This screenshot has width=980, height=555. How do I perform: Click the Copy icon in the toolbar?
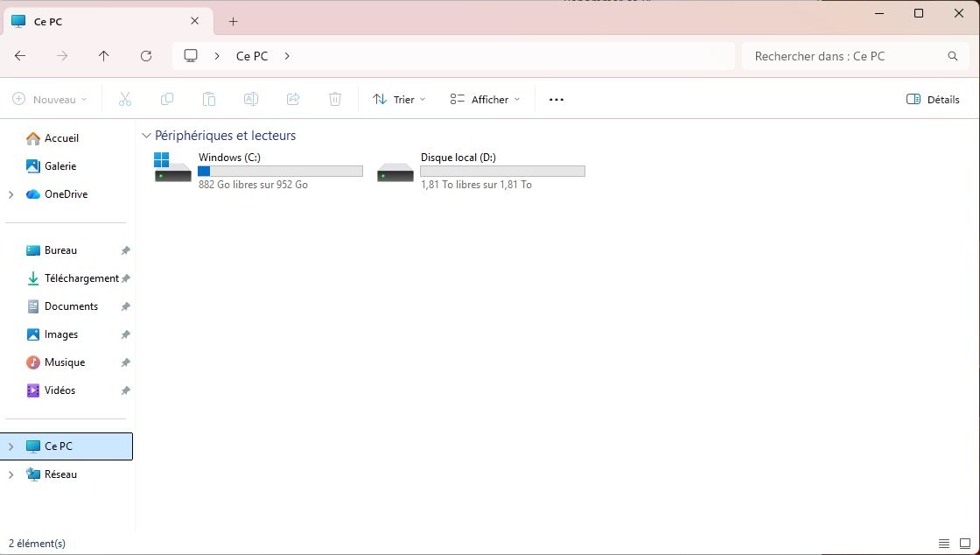pos(167,100)
